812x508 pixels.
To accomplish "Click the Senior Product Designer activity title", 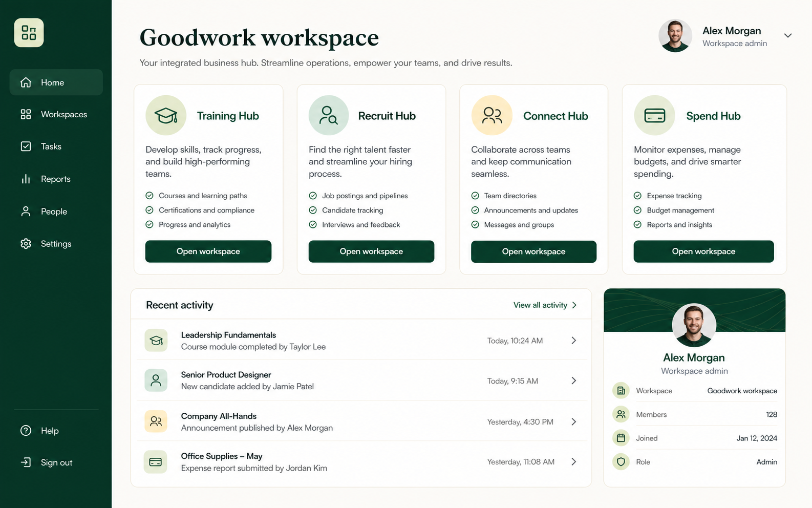I will pos(226,375).
